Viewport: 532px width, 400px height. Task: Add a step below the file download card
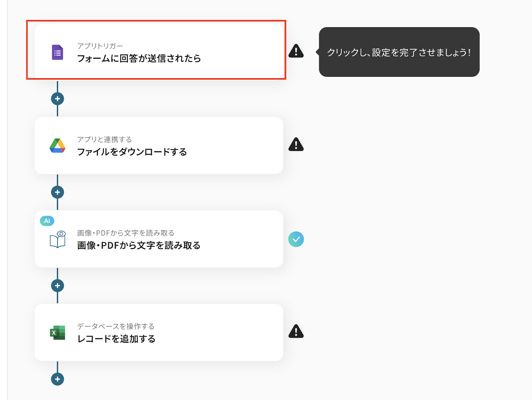tap(58, 192)
